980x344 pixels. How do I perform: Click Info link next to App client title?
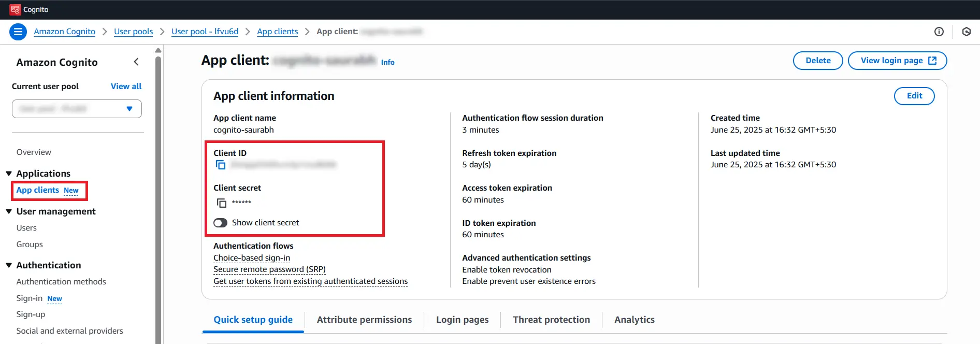tap(387, 62)
